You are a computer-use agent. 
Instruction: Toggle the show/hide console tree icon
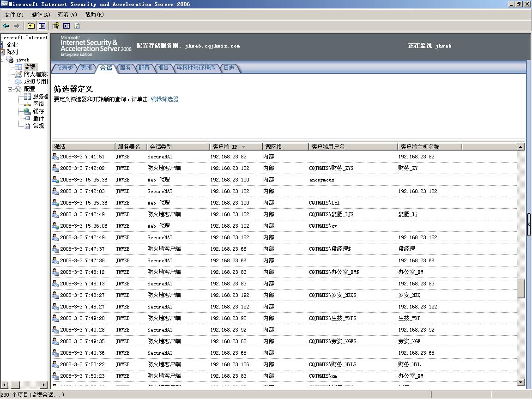42,26
